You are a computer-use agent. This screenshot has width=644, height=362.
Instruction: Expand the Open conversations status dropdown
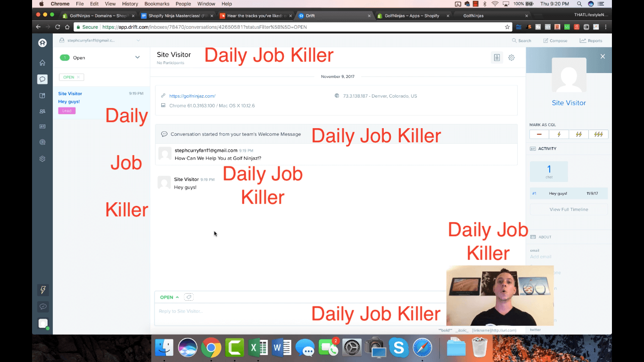pos(138,58)
